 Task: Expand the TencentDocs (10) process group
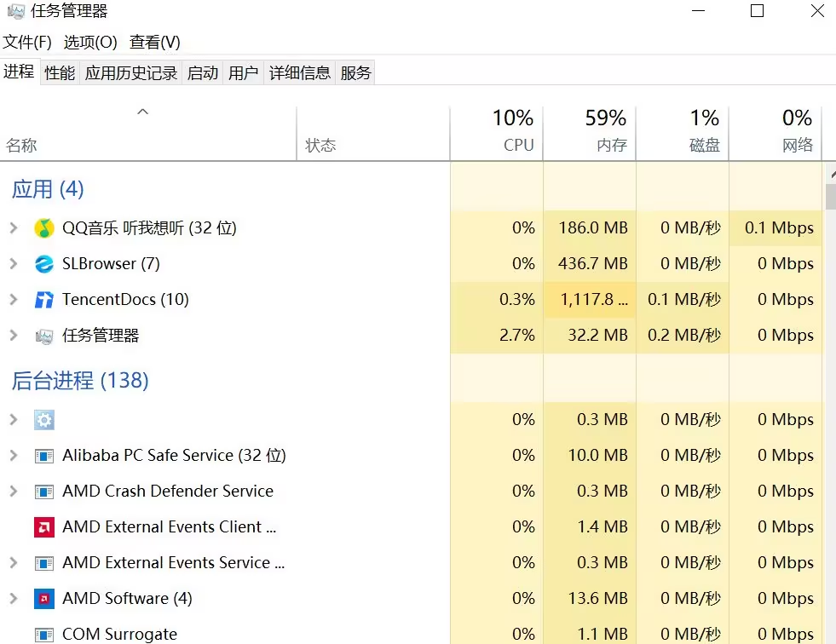(x=13, y=300)
